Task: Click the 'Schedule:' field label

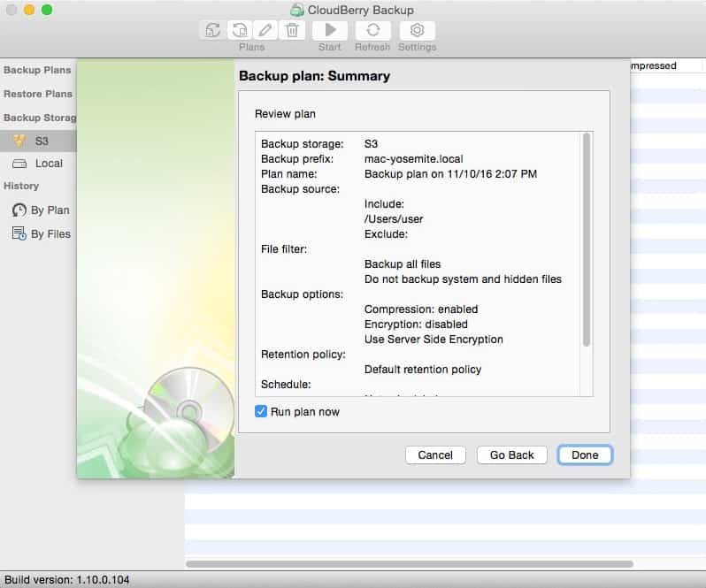Action: (286, 385)
